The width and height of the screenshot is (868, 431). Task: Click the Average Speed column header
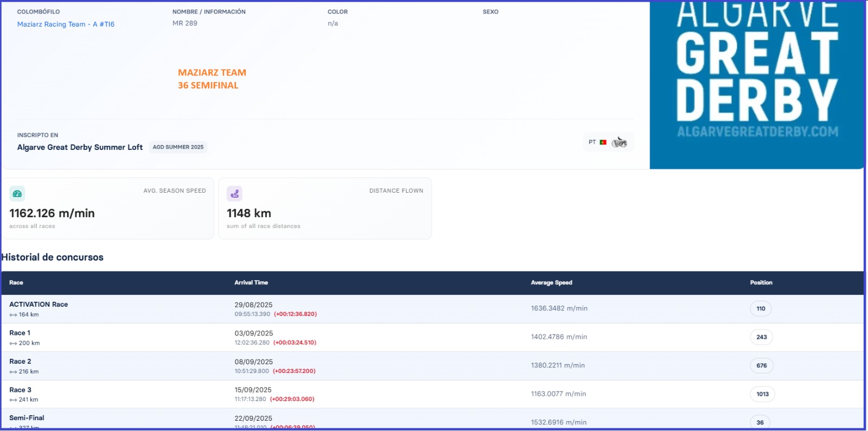pos(551,283)
